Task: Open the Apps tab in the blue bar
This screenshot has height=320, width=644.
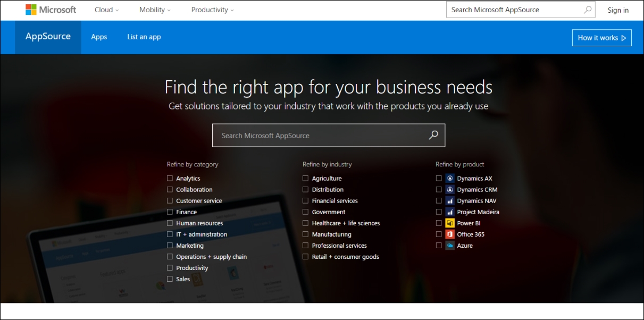Action: coord(99,37)
